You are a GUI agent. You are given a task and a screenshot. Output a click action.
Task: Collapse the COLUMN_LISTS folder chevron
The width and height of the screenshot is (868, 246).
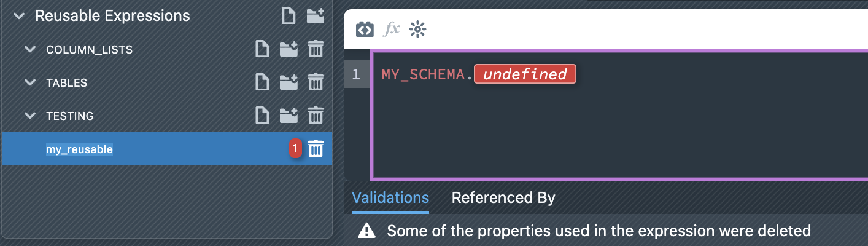[x=31, y=49]
